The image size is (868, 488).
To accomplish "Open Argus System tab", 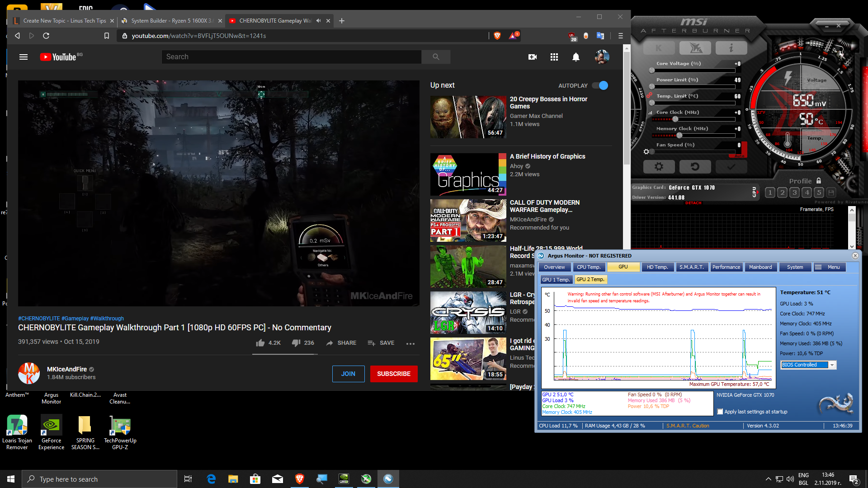I will coord(795,267).
